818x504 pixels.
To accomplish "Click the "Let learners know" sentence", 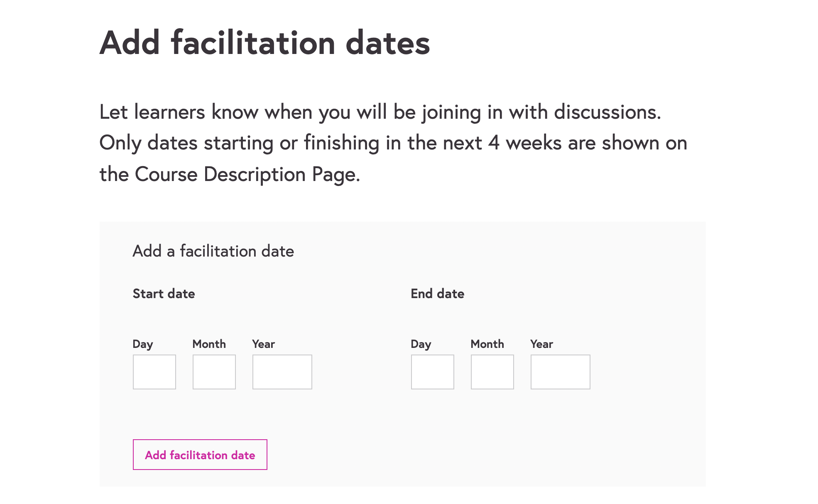I will pos(380,112).
